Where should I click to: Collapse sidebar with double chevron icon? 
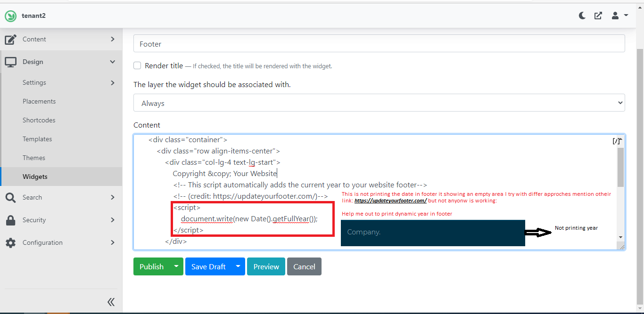point(111,302)
